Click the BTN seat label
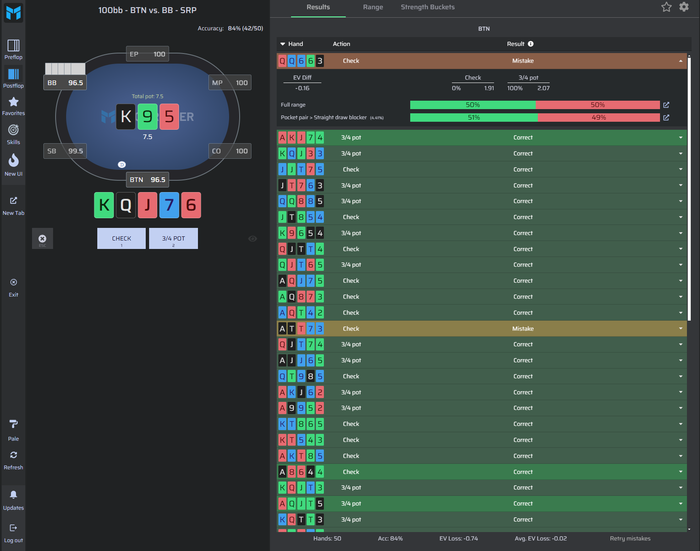 (x=147, y=179)
